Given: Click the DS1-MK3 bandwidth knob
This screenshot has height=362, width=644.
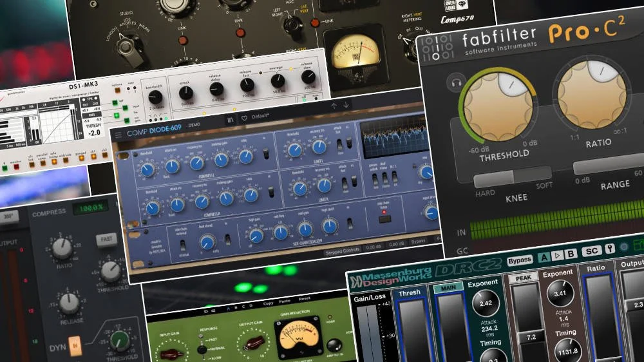Looking at the screenshot, I should (155, 97).
